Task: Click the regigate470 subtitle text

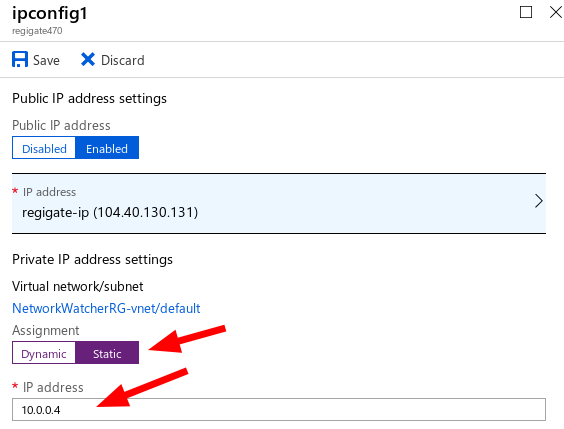Action: tap(37, 31)
